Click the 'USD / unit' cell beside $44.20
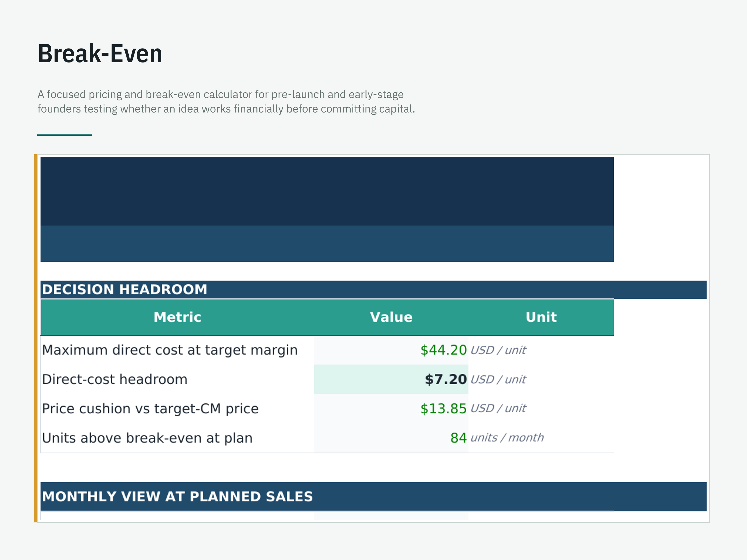 pos(541,350)
